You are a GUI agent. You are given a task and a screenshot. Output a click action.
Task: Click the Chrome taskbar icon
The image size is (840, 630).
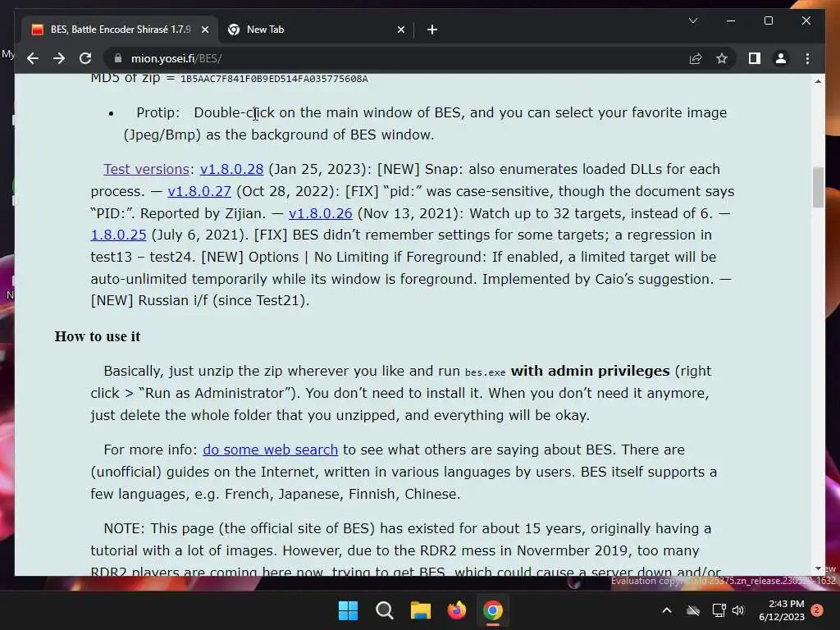coord(493,610)
